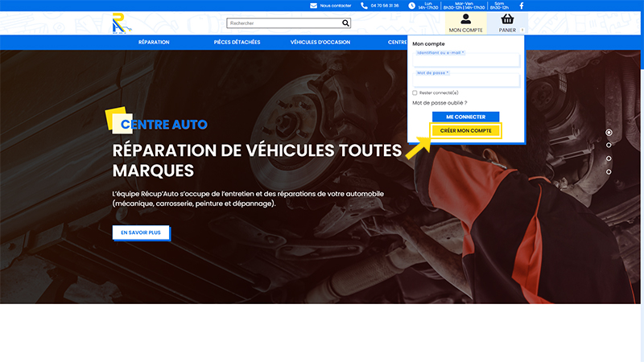Open the Mot de passe oublié link
Screen dimensions: 644x362
pos(440,103)
